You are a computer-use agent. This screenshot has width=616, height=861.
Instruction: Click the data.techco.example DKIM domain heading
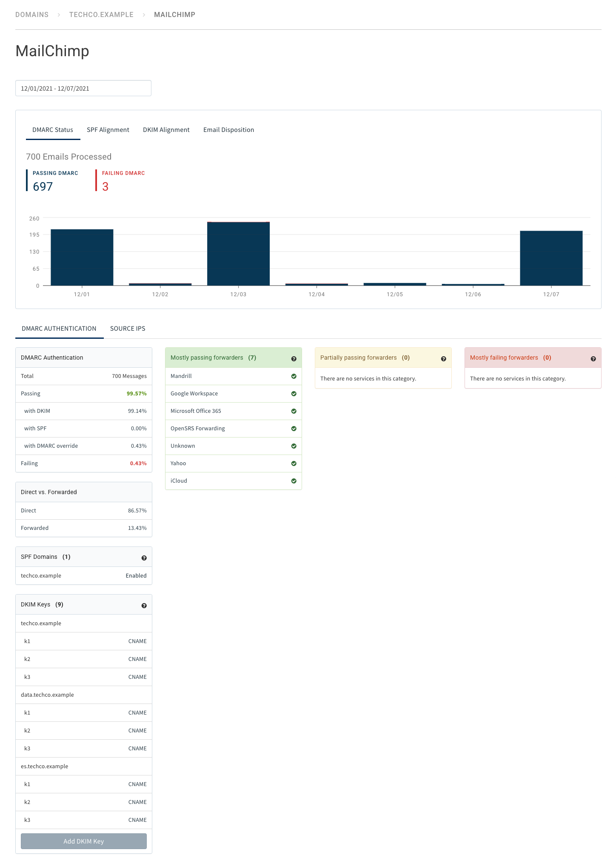pos(47,695)
